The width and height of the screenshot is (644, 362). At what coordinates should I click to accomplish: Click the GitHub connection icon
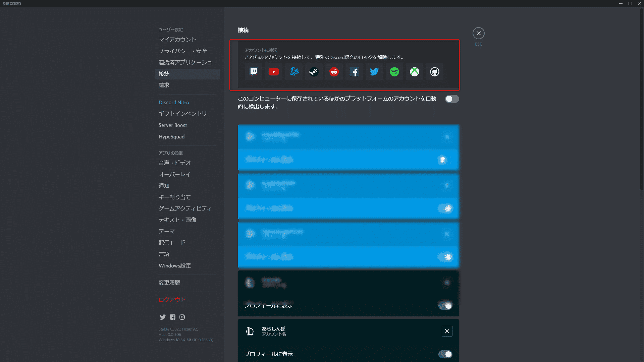click(x=434, y=72)
